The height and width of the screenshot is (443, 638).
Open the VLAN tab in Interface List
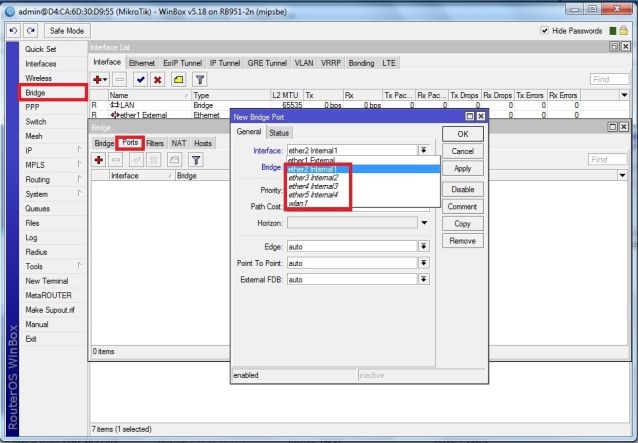point(304,63)
